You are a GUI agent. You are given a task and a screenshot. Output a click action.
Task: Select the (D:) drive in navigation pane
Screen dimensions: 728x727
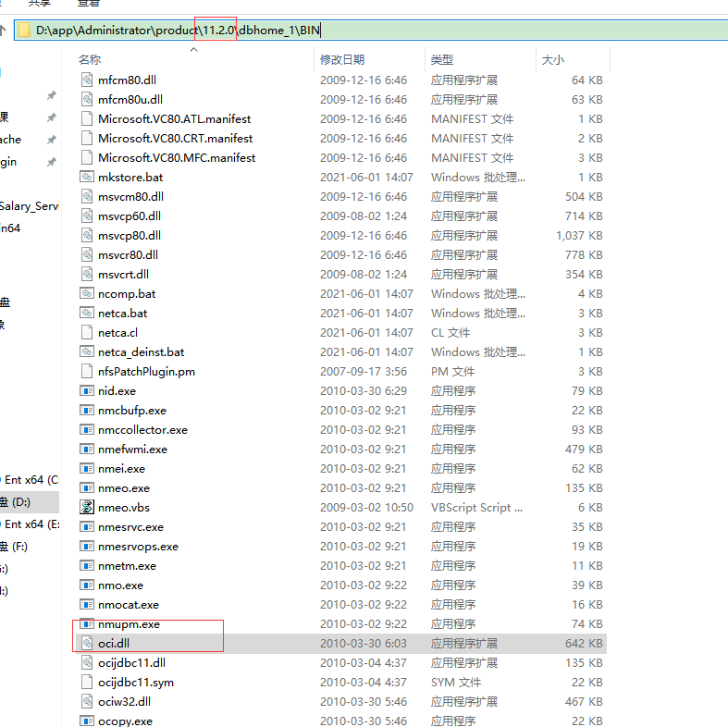point(29,502)
